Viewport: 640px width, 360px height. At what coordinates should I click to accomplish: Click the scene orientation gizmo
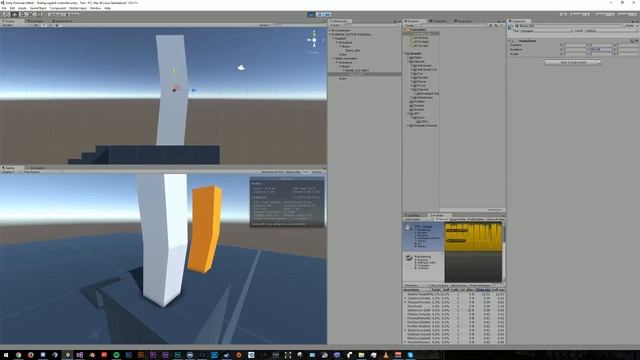314,40
